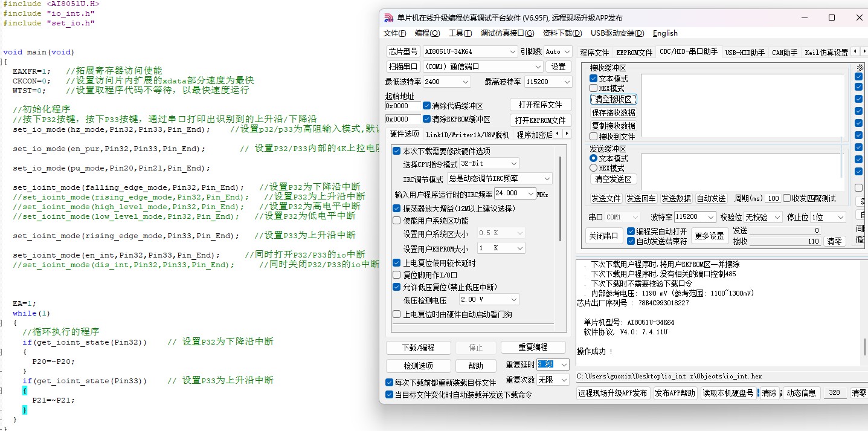Viewport: 868px width, 431px height.
Task: Enable HEX模式 checkbox in receive buffer
Action: (593, 88)
